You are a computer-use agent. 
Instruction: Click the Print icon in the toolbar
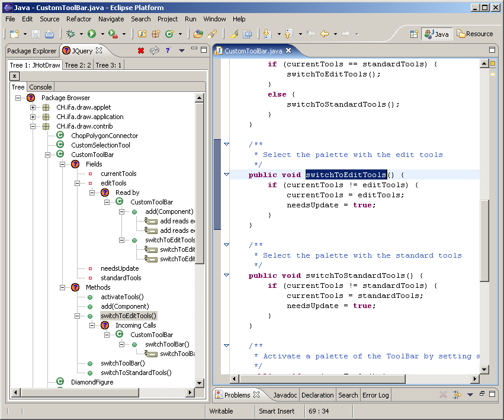(x=49, y=34)
